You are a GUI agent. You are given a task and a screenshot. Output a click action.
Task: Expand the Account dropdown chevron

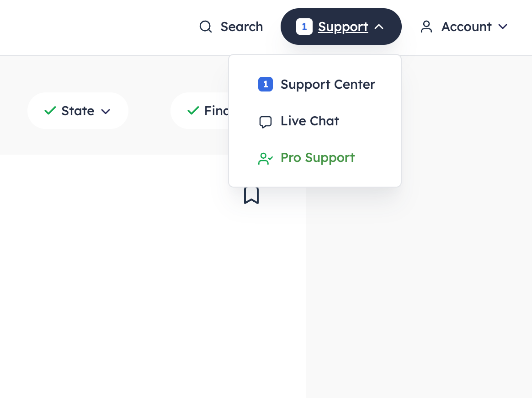(x=503, y=27)
